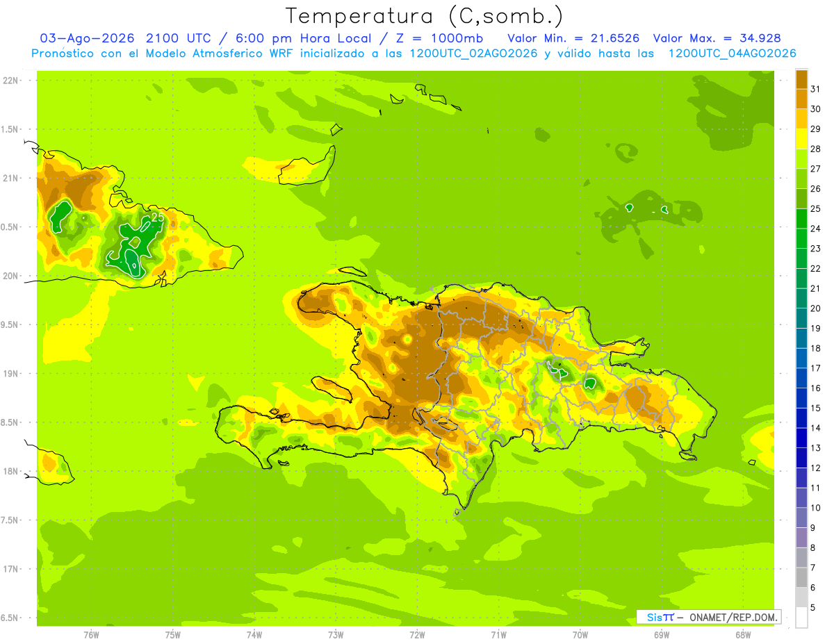Image resolution: width=834 pixels, height=644 pixels.
Task: Click the '22' colorbar scale label
Action: point(816,269)
